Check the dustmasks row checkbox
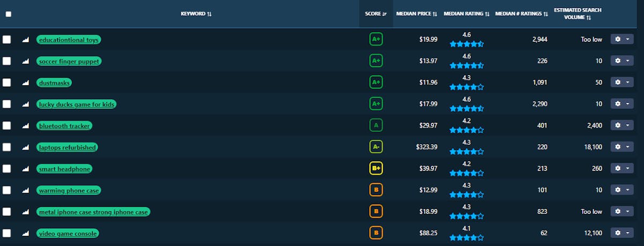644x246 pixels. (x=6, y=83)
